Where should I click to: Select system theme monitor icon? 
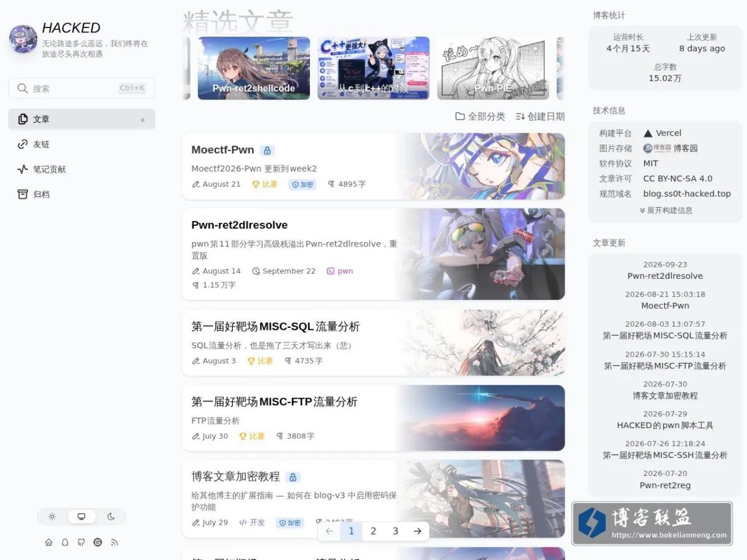[x=82, y=516]
